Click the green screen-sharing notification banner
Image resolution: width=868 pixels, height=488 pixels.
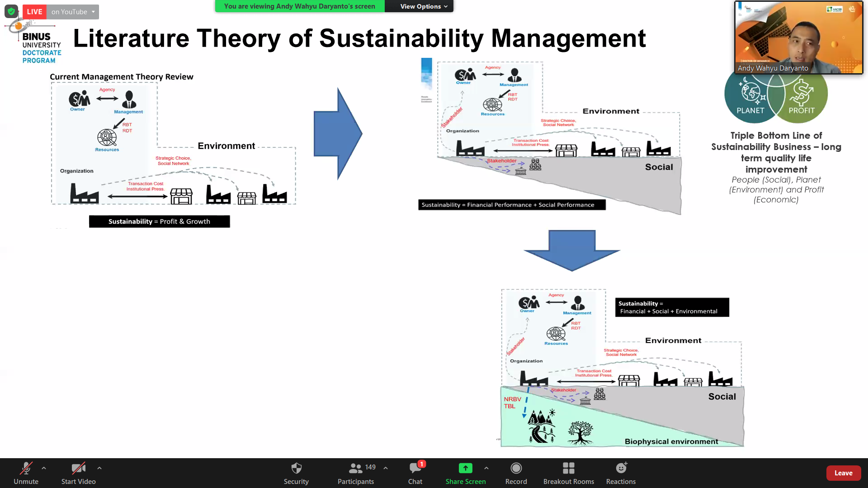click(x=299, y=6)
